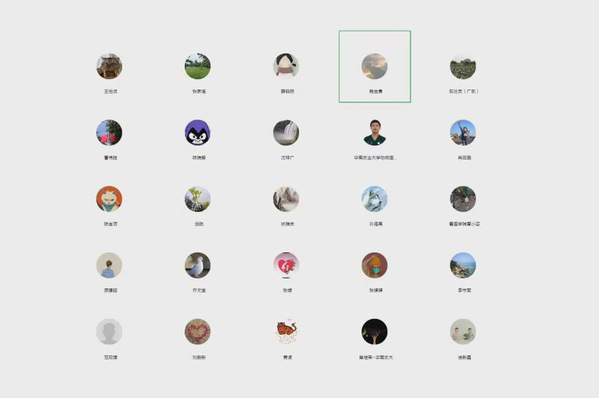Click the orange tiger cartoon avatar

coord(286,332)
